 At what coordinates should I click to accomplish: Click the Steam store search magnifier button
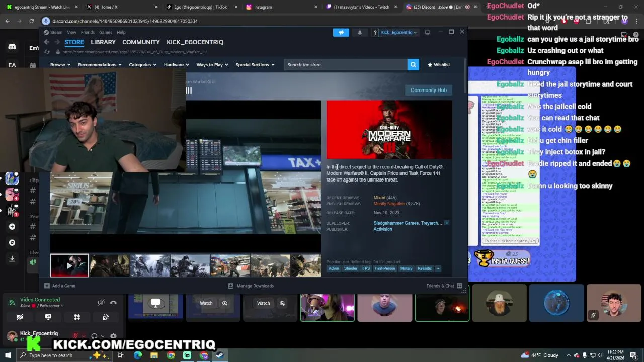pyautogui.click(x=413, y=65)
